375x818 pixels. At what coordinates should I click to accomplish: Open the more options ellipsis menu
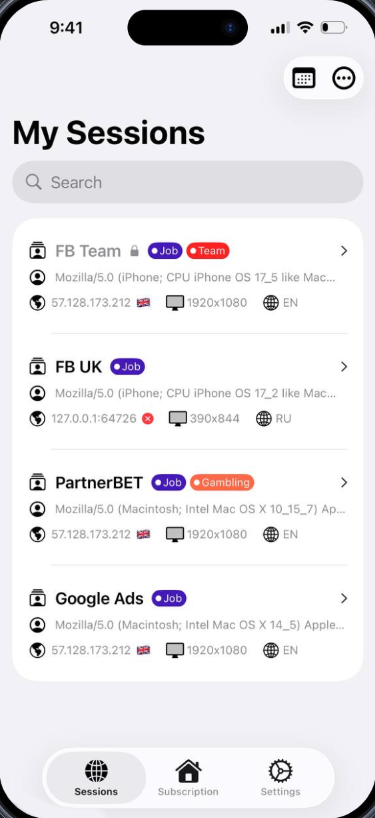344,78
